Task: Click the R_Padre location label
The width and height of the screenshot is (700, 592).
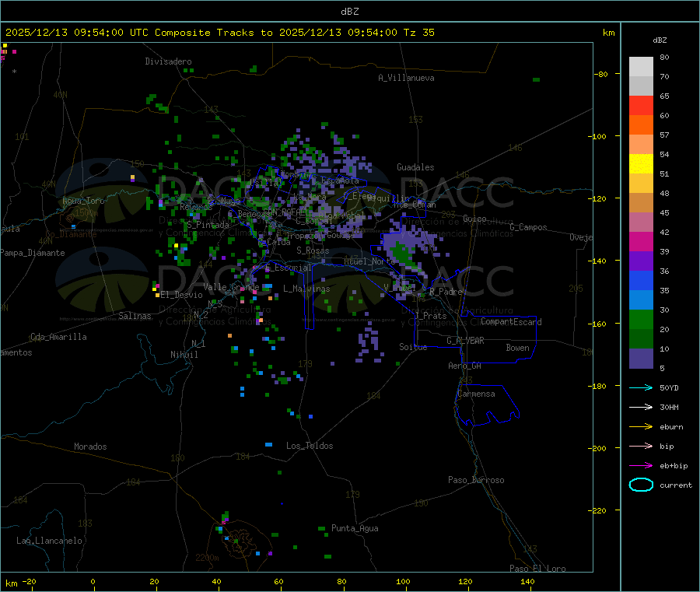Action: (x=446, y=292)
